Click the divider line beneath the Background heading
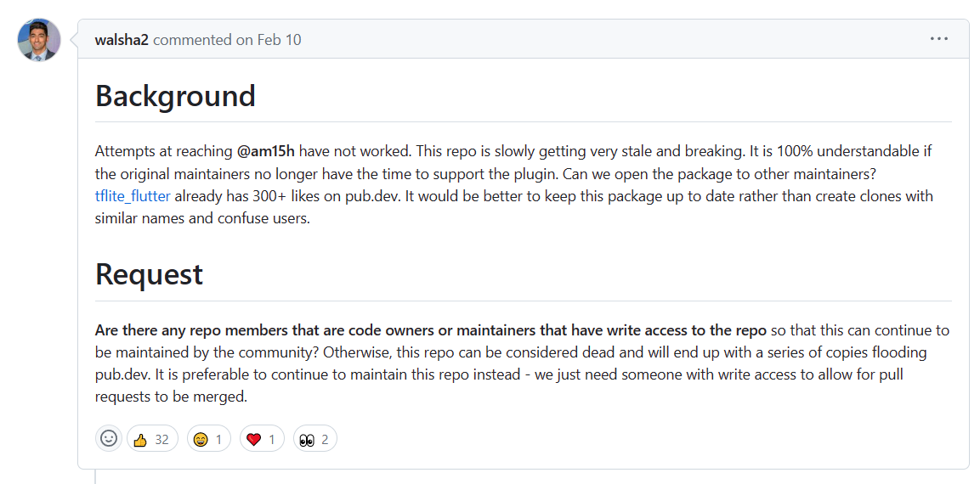Screen dimensions: 980x484 [x=523, y=121]
